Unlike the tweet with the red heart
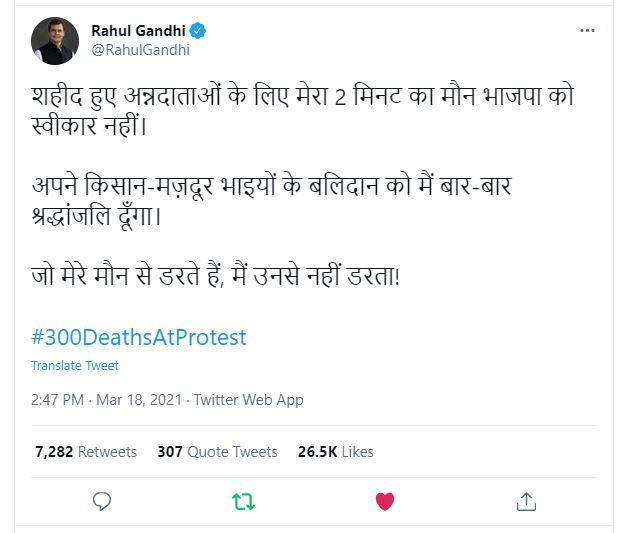This screenshot has width=622, height=533. pos(384,500)
